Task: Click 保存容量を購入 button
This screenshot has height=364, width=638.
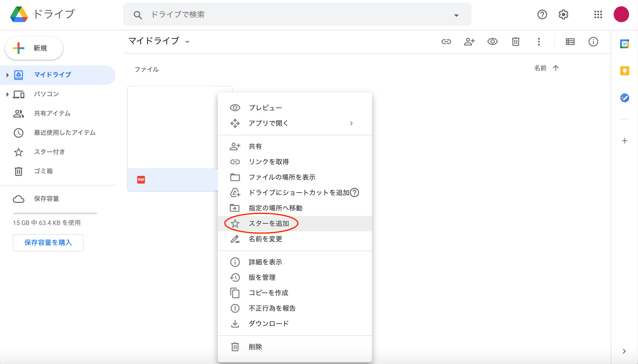Action: click(48, 243)
